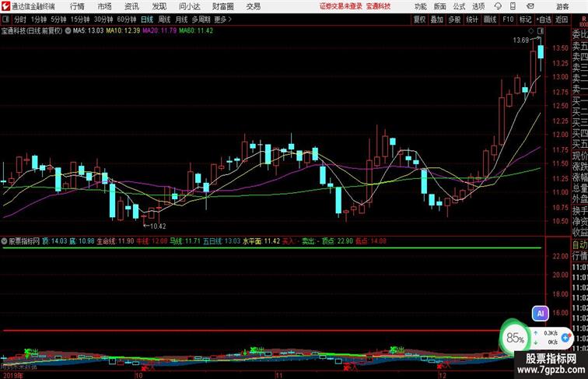Open the 交易 menu

[x=254, y=6]
